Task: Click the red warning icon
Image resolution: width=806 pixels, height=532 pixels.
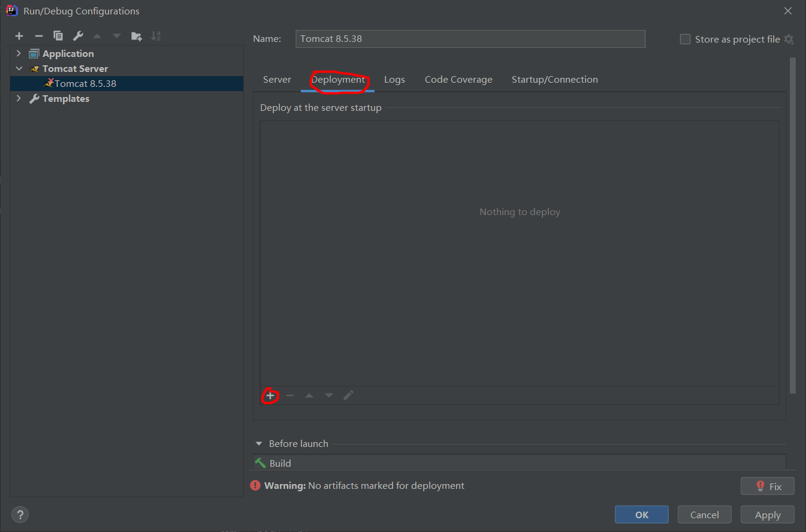Action: click(x=256, y=485)
